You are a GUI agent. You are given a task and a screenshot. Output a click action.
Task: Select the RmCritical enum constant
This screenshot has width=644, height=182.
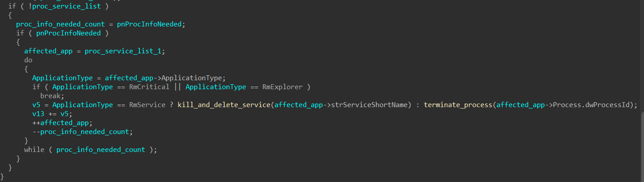pyautogui.click(x=149, y=87)
